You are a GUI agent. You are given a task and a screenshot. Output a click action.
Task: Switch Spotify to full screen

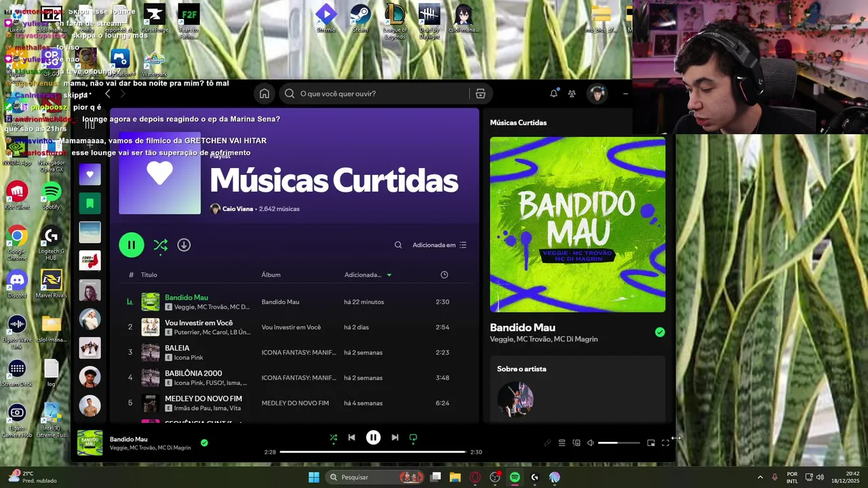pyautogui.click(x=665, y=443)
